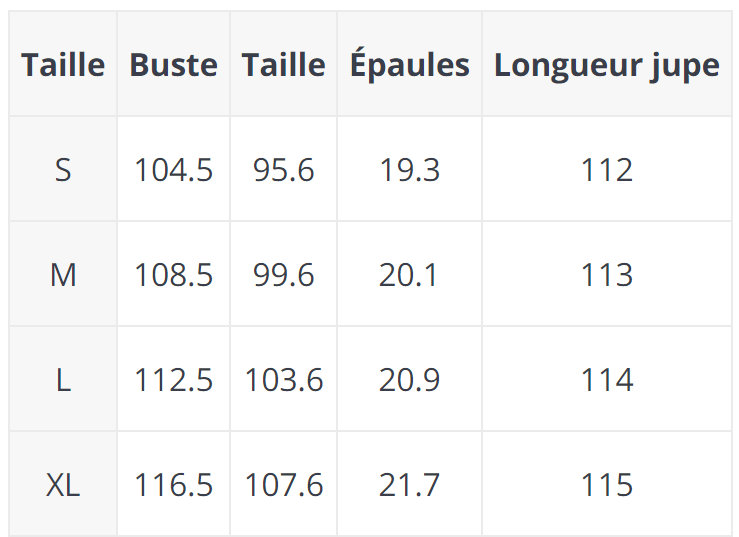
Task: Click skirt length value 112
Action: (x=606, y=170)
